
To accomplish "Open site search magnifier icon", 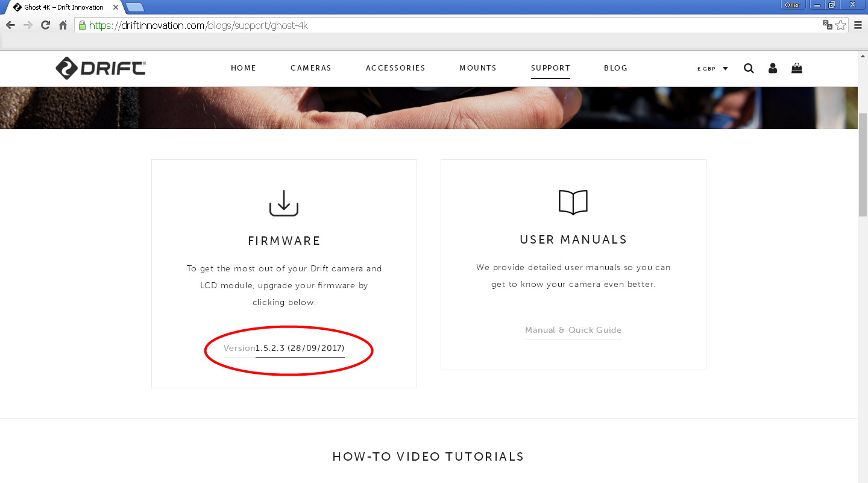I will [749, 68].
